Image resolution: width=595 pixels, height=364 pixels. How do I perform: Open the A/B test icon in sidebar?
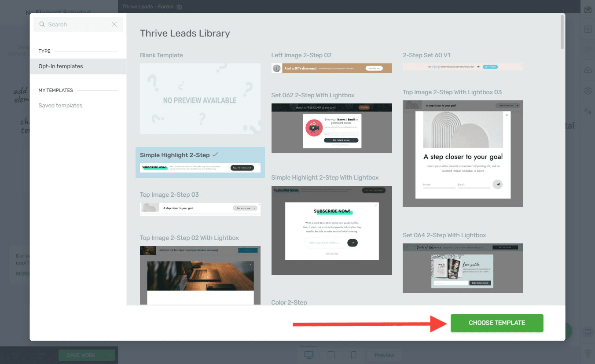click(588, 111)
